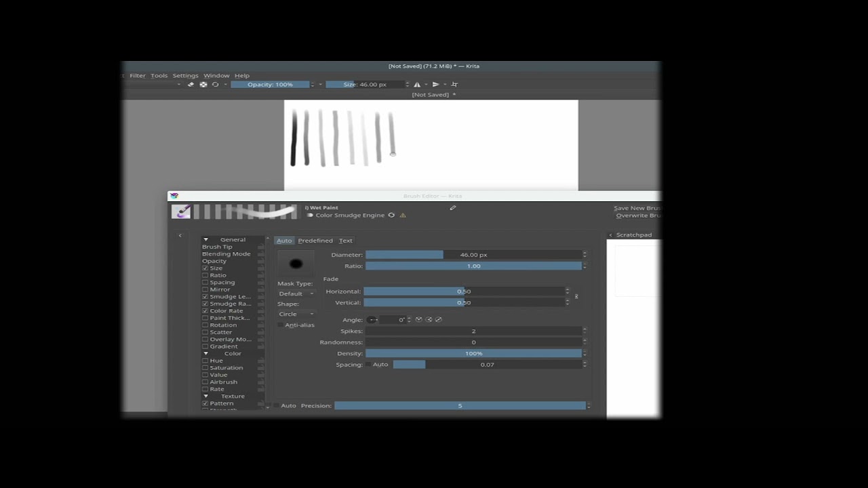
Task: Click the horizontal mirror tool icon
Action: [x=417, y=85]
